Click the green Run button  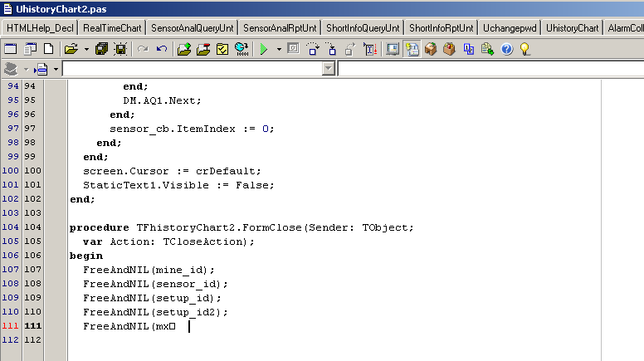click(x=263, y=49)
